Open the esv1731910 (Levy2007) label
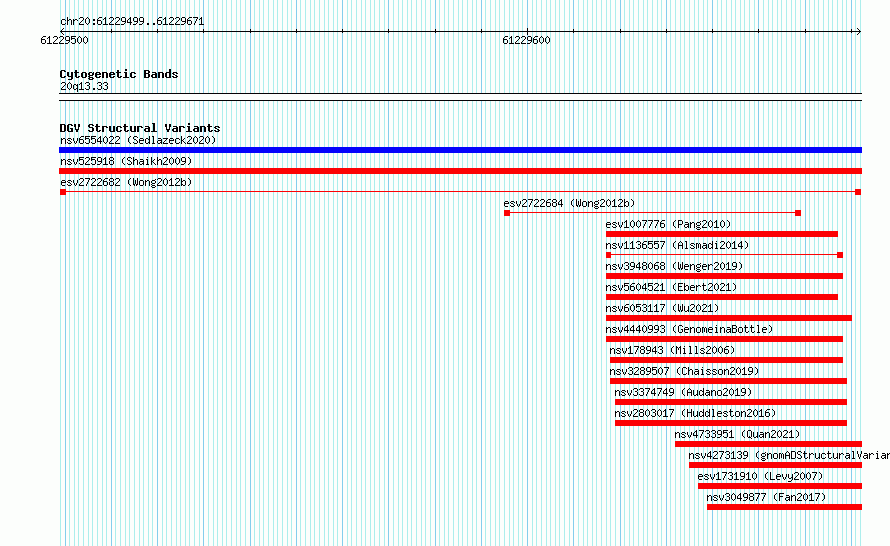890x546 pixels. pyautogui.click(x=760, y=476)
